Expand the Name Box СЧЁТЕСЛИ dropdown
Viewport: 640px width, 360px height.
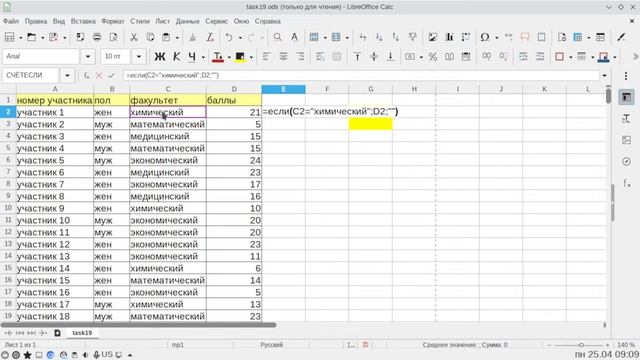(67, 76)
